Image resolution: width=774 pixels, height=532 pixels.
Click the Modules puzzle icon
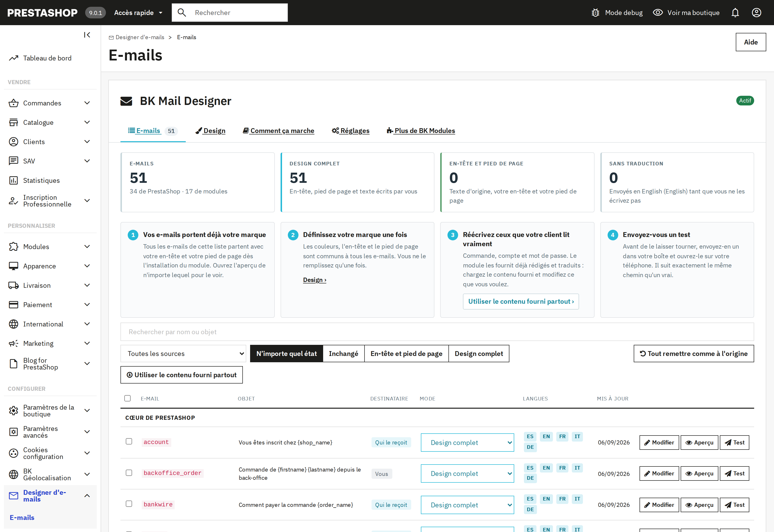[14, 247]
